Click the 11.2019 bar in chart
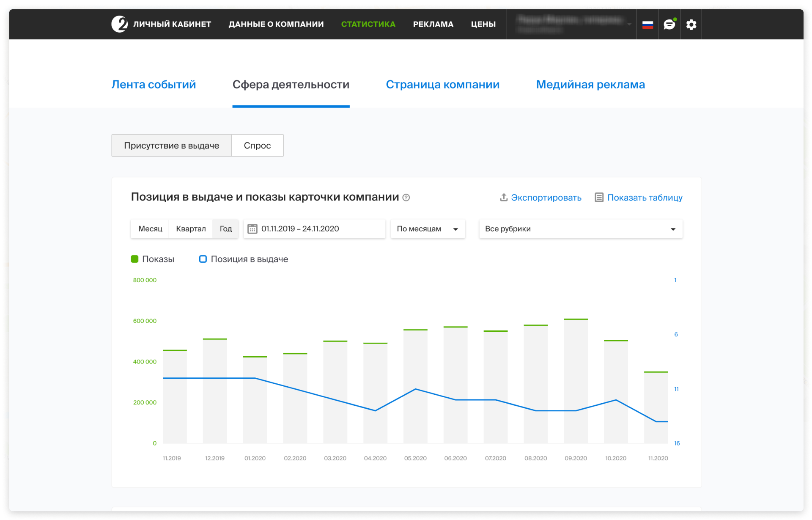 [175, 396]
